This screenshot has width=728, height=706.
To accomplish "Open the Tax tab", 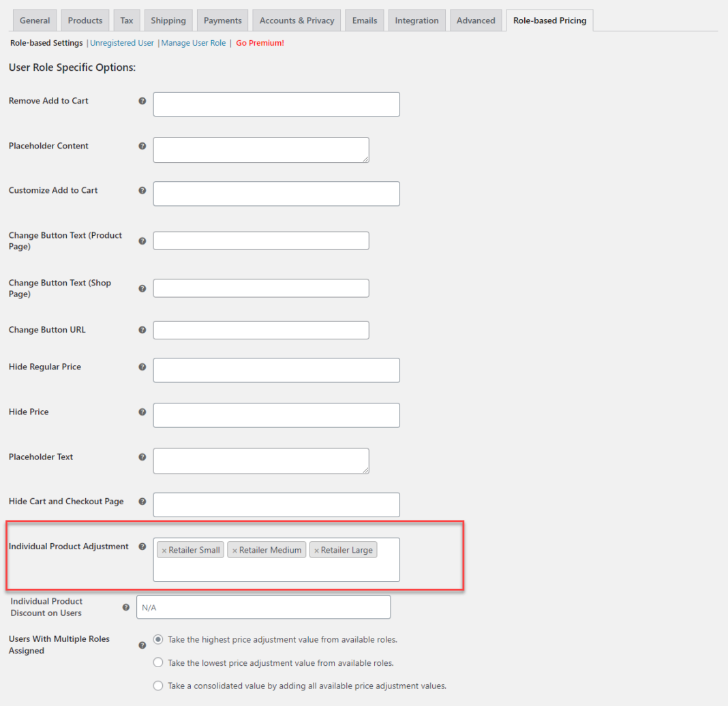I will [x=126, y=20].
